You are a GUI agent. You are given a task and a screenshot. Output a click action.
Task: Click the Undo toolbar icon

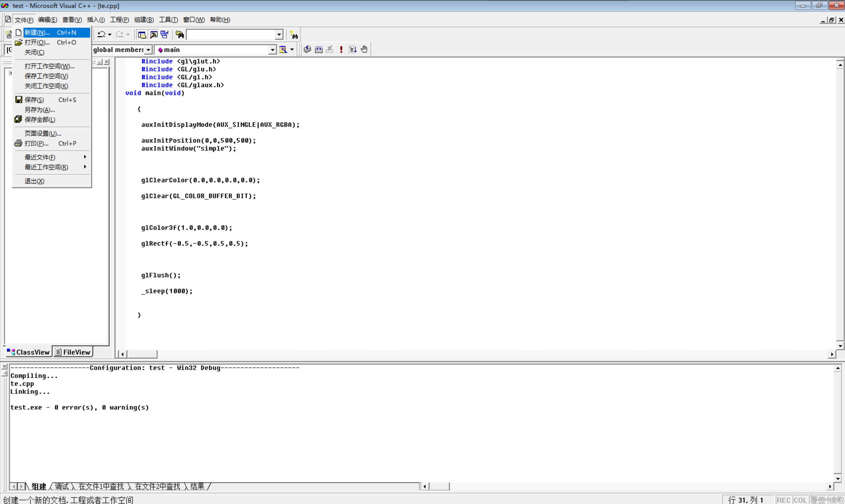coord(101,34)
